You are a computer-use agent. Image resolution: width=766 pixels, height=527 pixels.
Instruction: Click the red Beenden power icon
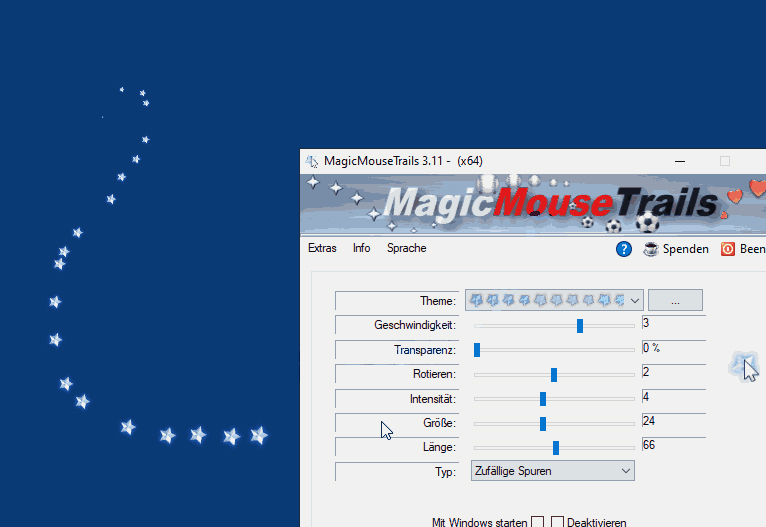tap(728, 249)
